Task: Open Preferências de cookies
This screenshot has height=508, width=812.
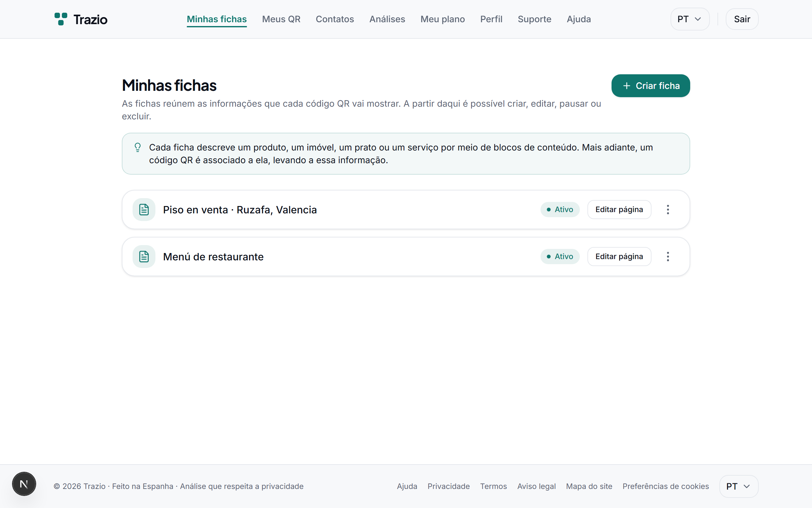Action: (x=666, y=486)
